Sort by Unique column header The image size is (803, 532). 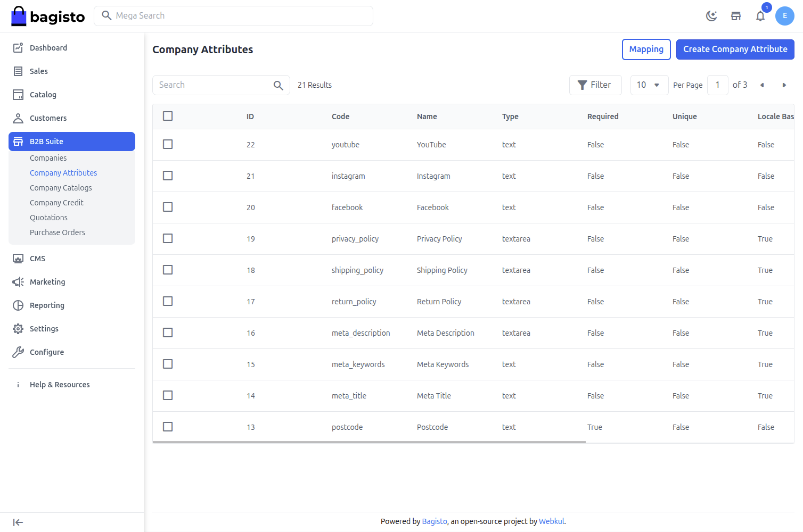(685, 117)
